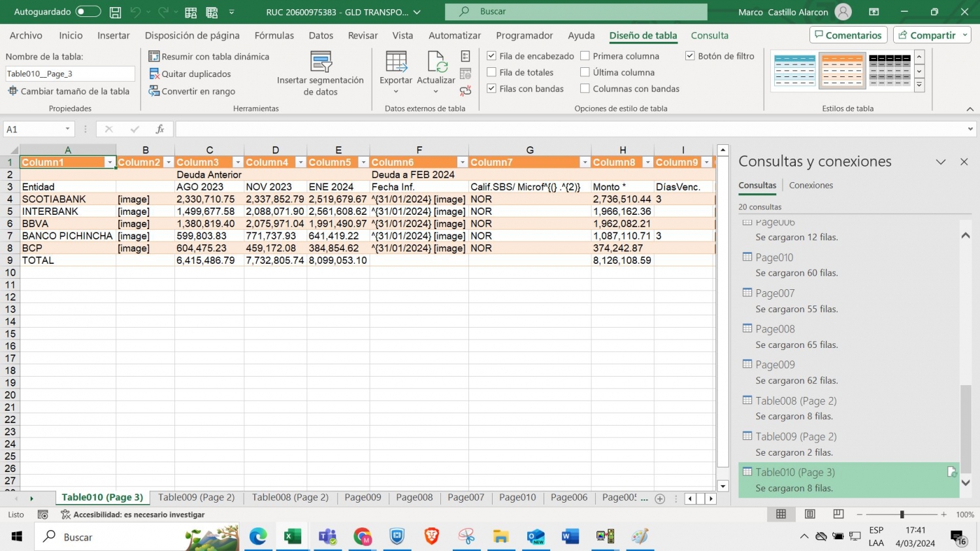Click the Exportar table icon
The image size is (980, 551).
tap(396, 63)
